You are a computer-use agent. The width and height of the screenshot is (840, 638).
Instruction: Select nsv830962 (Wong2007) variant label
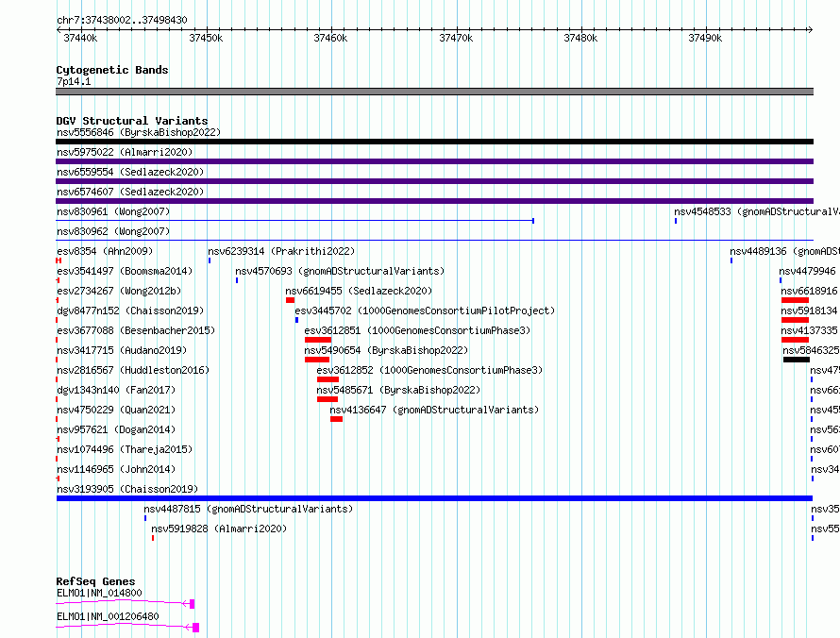coord(113,231)
